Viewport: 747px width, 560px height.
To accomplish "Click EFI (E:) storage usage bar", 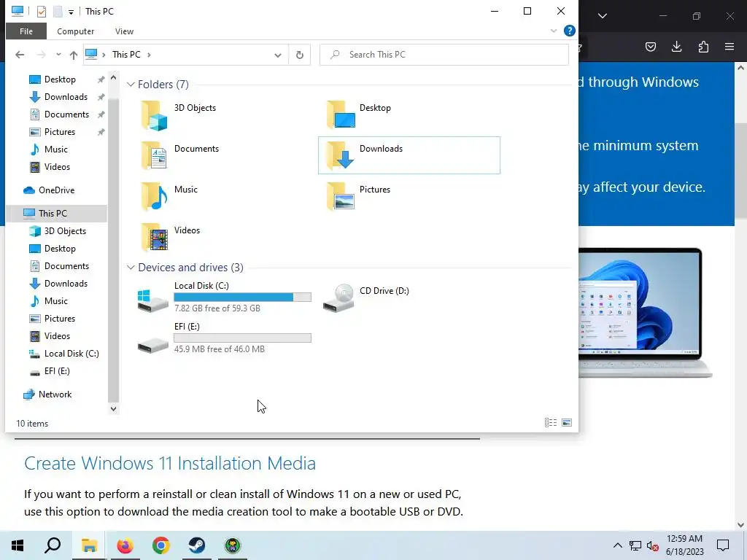I will tap(242, 338).
